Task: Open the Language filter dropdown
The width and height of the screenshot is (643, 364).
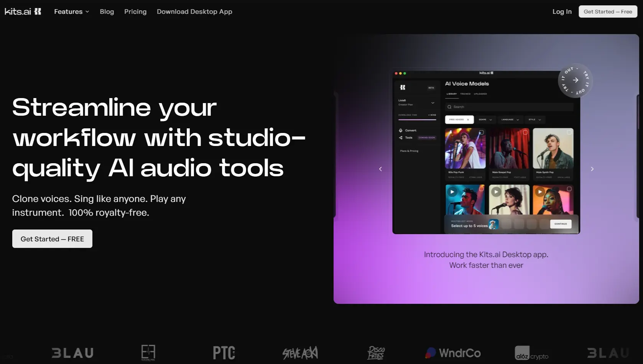Action: (510, 120)
